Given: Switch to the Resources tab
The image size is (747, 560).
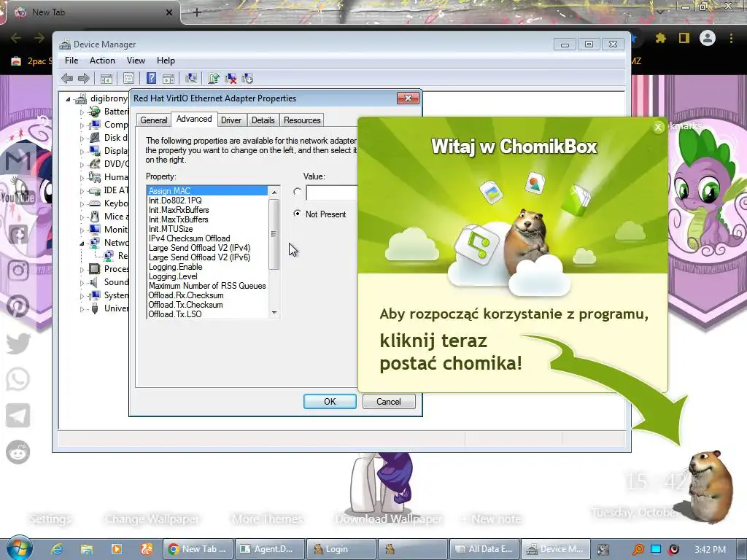Looking at the screenshot, I should point(302,120).
